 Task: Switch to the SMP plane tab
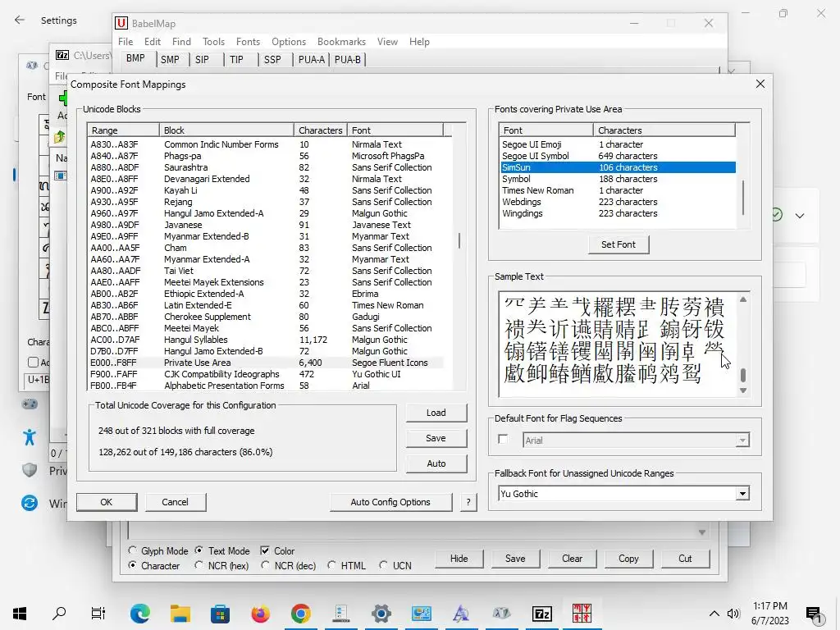tap(171, 59)
